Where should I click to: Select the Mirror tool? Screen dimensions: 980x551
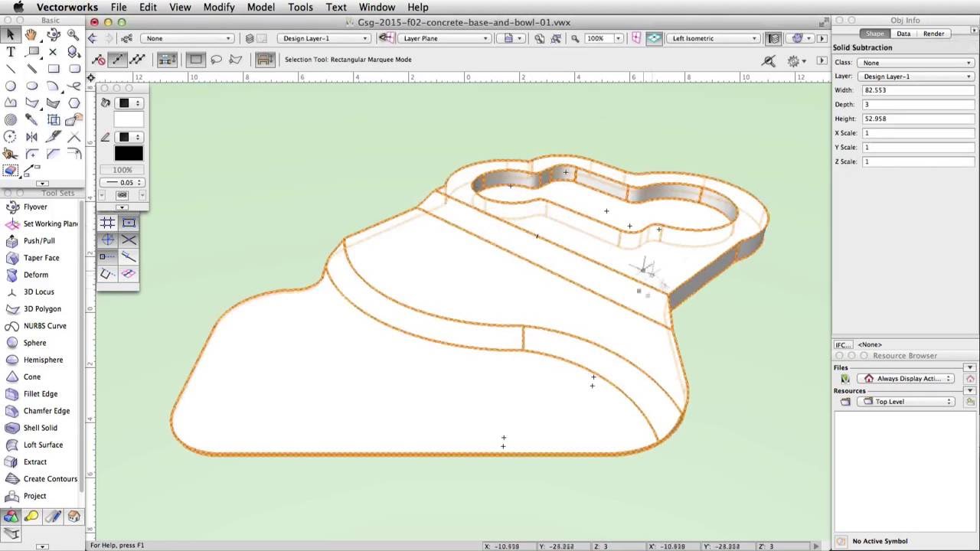[x=31, y=137]
